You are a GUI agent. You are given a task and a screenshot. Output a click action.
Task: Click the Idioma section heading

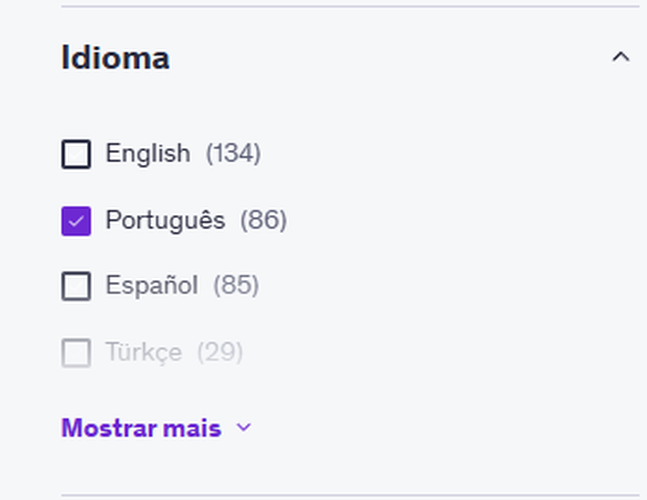tap(115, 58)
